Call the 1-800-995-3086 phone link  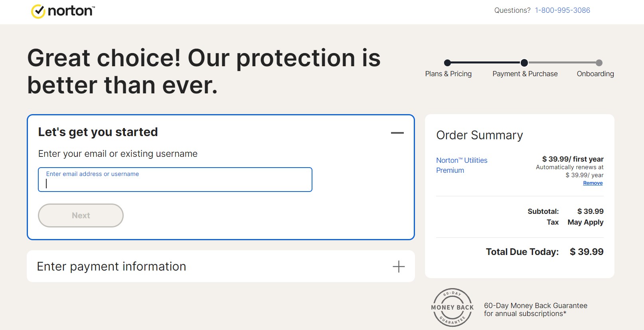click(562, 10)
